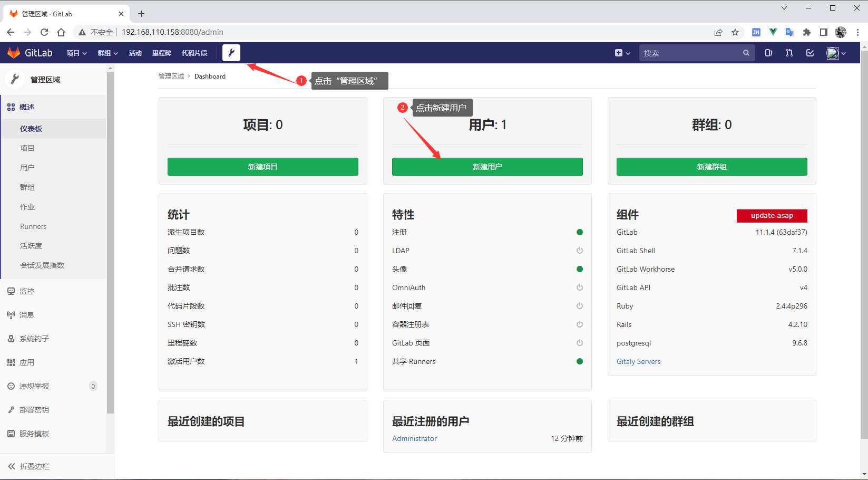
Task: Expand the 群组 dropdown in top navigation
Action: click(x=108, y=53)
